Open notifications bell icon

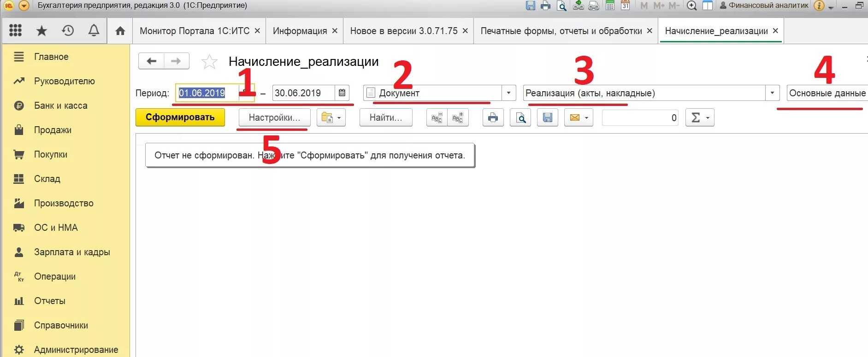point(94,31)
